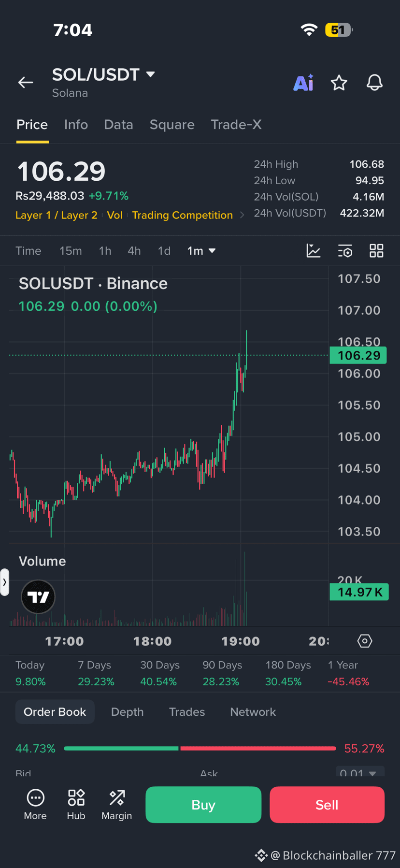
Task: Tap the 7 Days 29.23% performance
Action: coord(96,673)
